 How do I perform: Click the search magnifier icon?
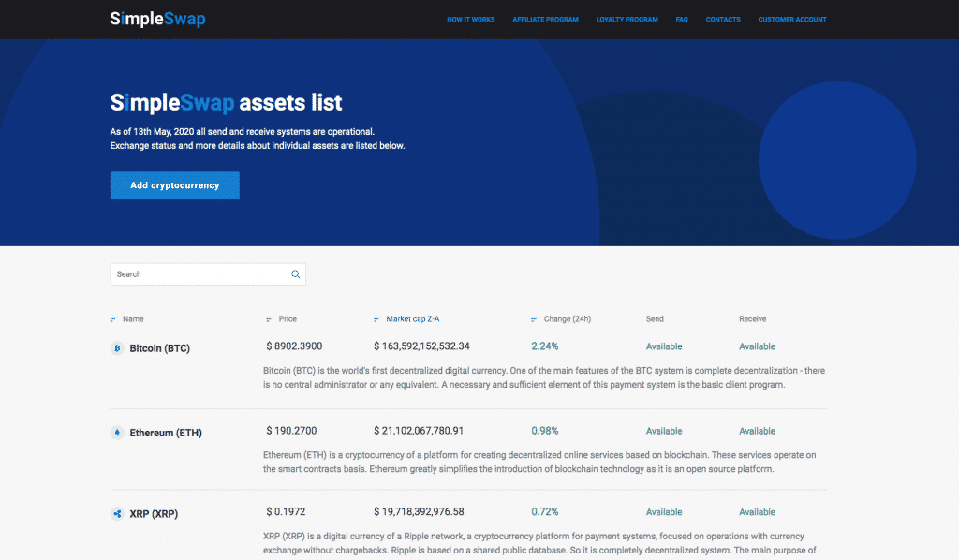[295, 273]
